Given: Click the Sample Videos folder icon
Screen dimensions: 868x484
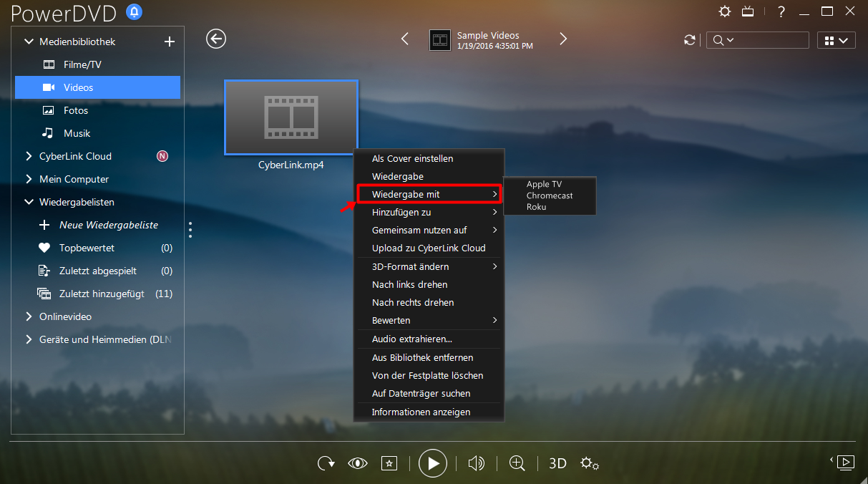Looking at the screenshot, I should coord(440,40).
